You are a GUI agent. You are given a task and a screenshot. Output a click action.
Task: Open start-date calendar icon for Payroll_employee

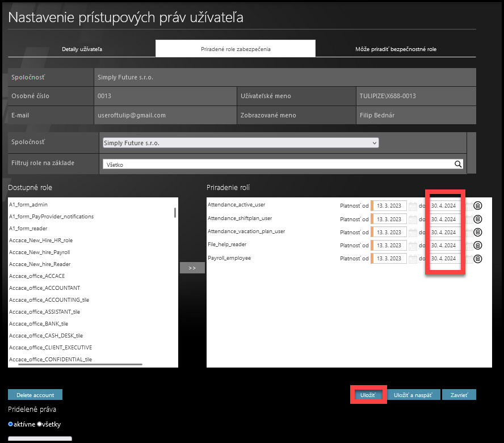coord(413,259)
